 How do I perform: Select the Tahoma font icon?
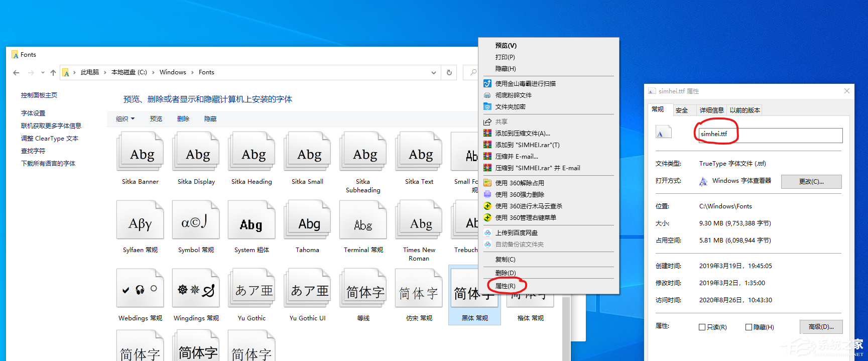(x=307, y=220)
